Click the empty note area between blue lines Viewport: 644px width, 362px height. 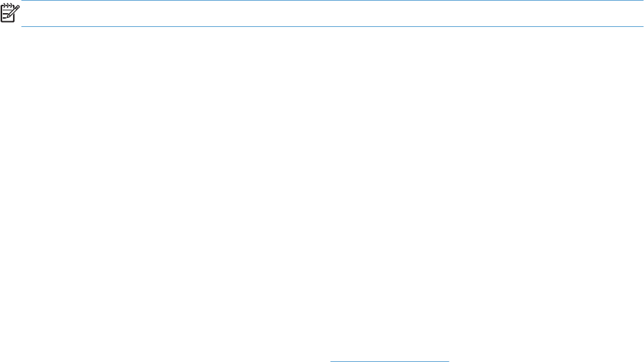coord(332,14)
